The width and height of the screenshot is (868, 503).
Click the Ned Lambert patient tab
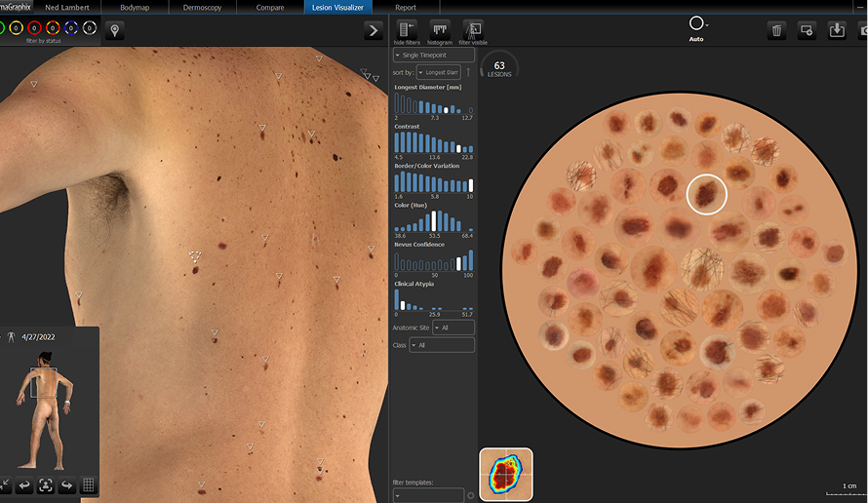click(x=67, y=8)
